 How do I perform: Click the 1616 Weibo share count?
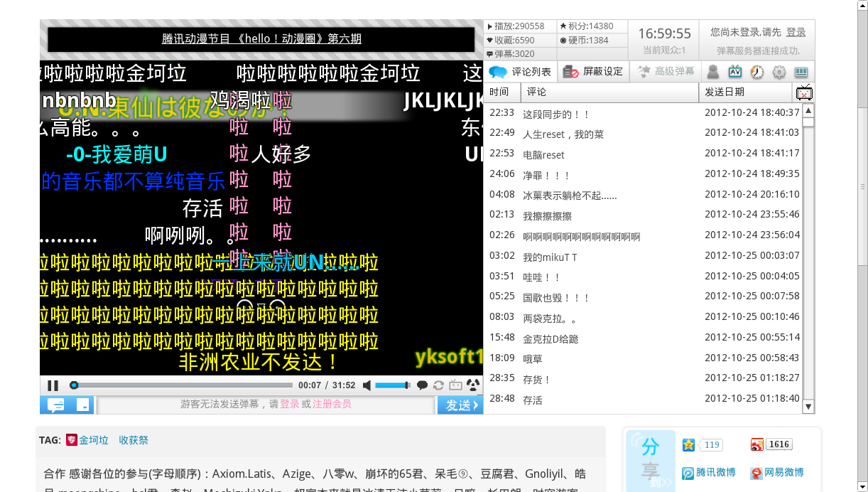[x=779, y=444]
